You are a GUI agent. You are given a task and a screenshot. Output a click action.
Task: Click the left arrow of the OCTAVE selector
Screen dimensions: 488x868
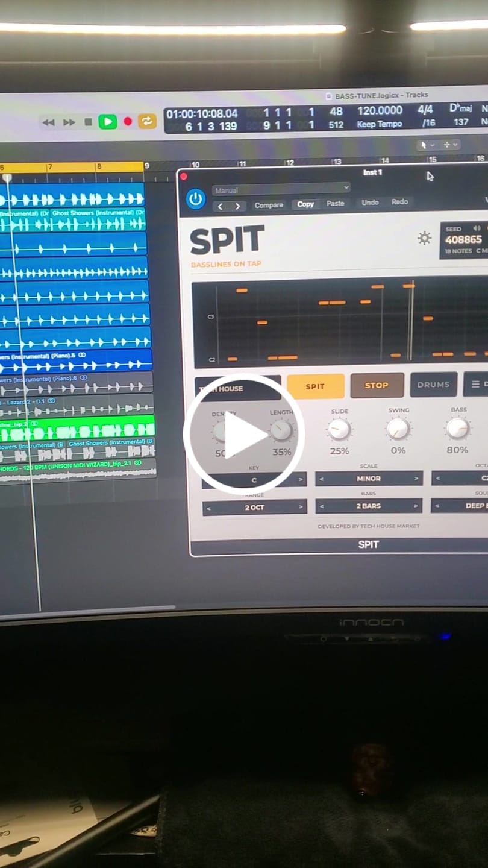(x=438, y=479)
